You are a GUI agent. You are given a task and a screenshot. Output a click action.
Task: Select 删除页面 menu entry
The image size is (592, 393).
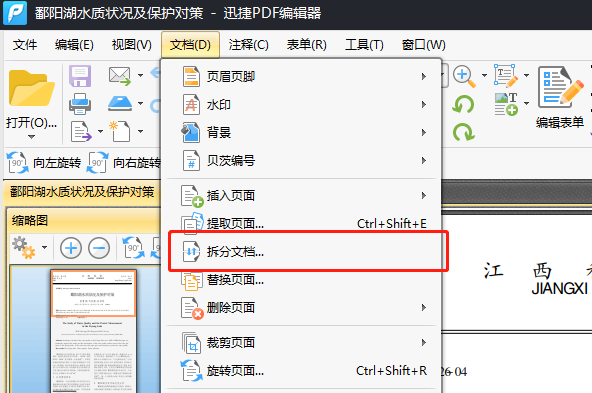(301, 308)
